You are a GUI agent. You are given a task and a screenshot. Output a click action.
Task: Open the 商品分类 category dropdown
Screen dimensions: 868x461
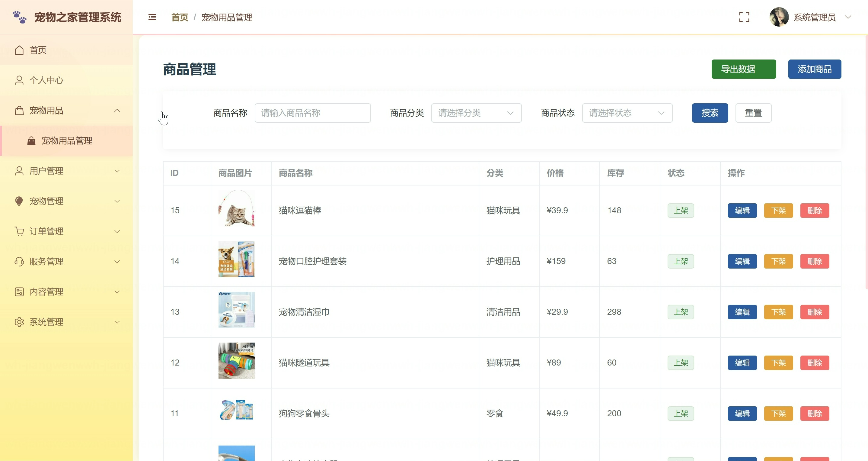click(476, 113)
